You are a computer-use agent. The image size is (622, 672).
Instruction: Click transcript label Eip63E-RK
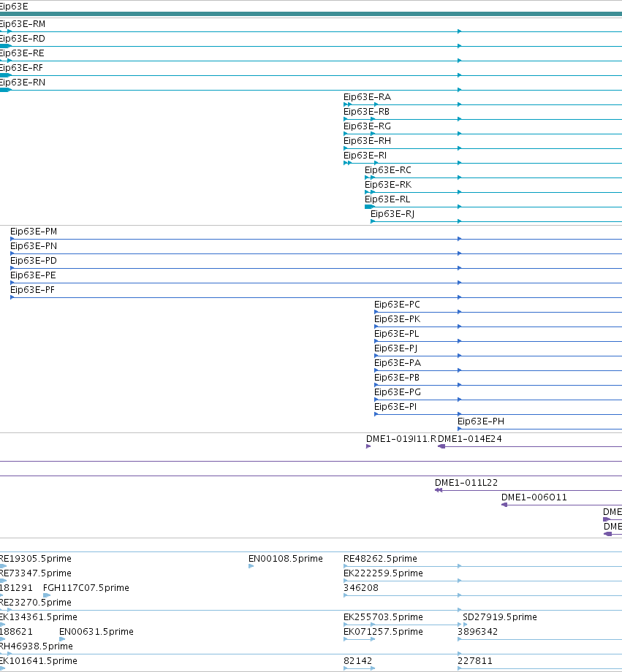[x=388, y=184]
